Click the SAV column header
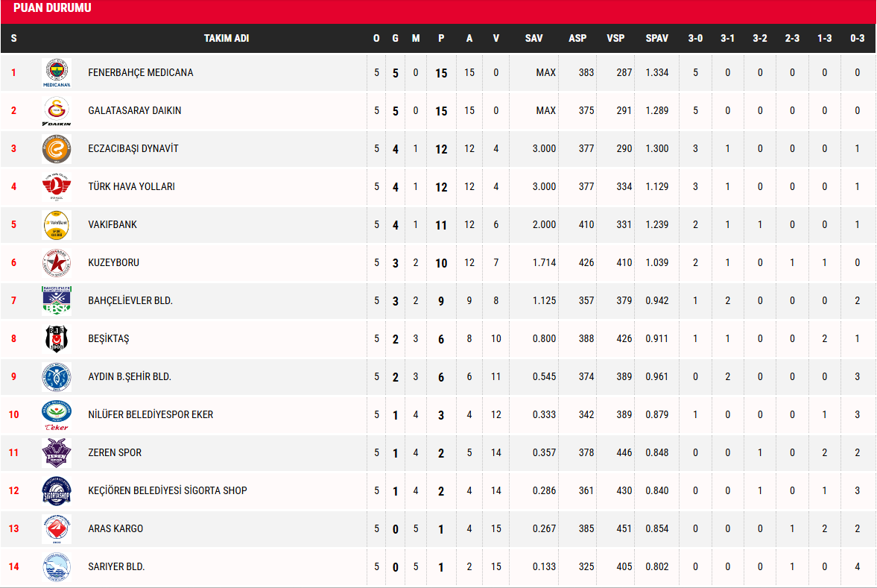Image resolution: width=877 pixels, height=588 pixels. [x=534, y=39]
